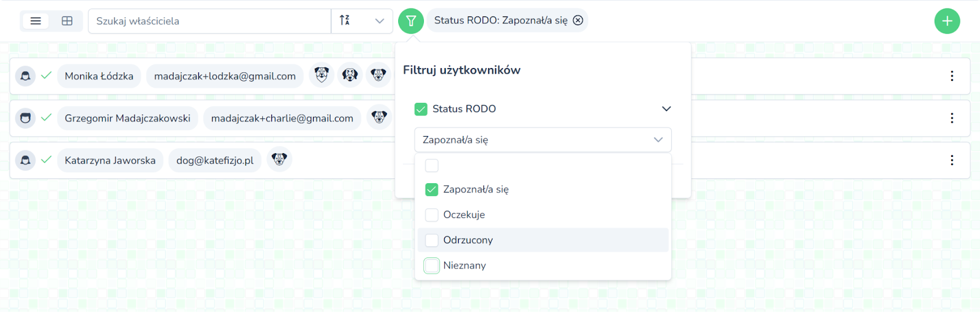
Task: Click the green add owner button
Action: pos(947,21)
